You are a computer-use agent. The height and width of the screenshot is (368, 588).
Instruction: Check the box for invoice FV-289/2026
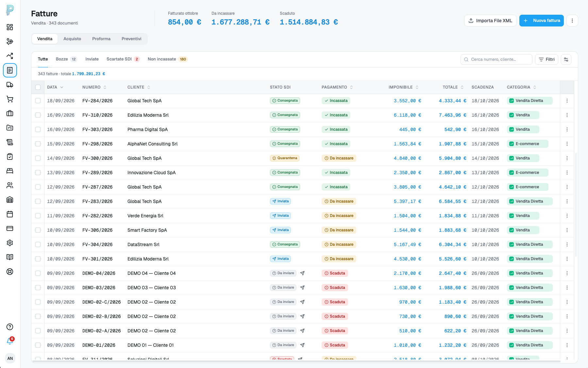(38, 173)
